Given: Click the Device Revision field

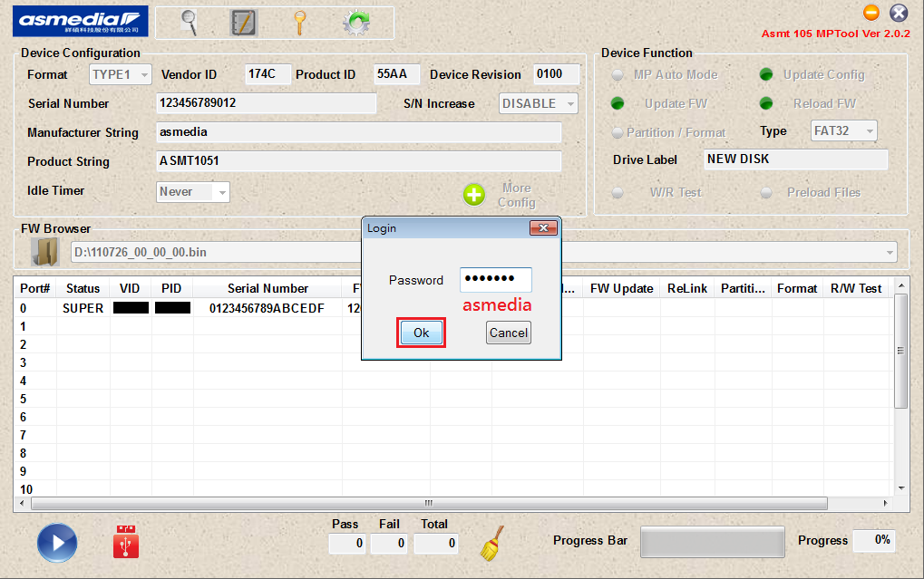Looking at the screenshot, I should point(556,74).
